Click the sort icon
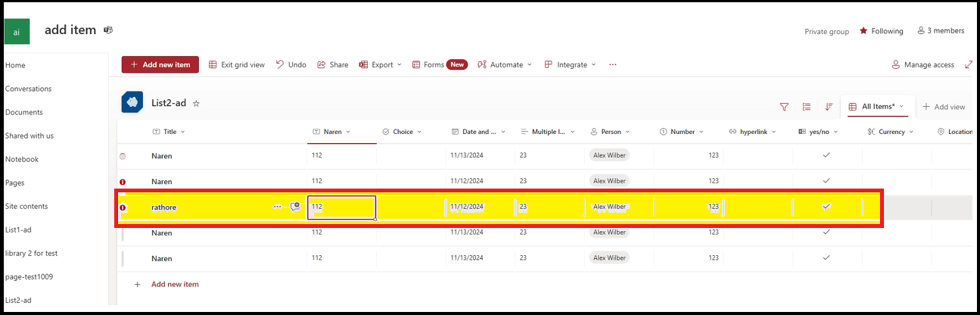The image size is (980, 315). click(x=829, y=107)
